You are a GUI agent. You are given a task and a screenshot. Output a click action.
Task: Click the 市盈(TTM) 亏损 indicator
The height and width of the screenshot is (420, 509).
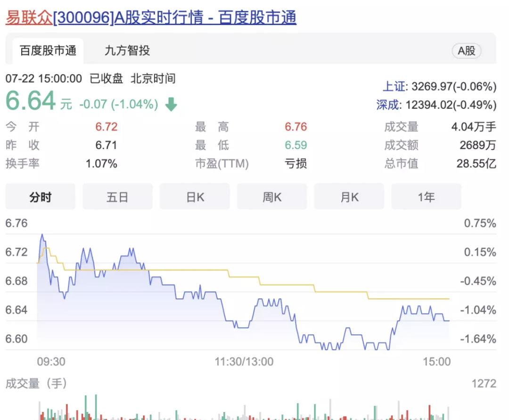[296, 164]
